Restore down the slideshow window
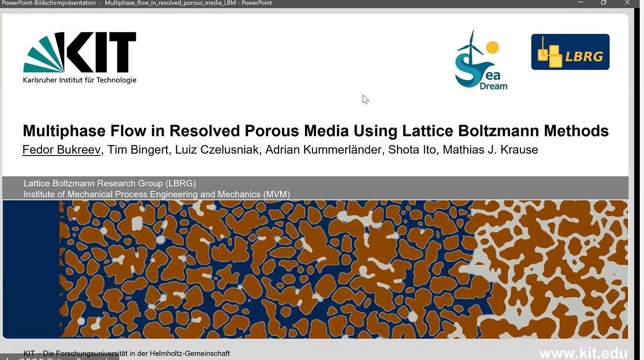Screen dimensions: 644x360 603,3
